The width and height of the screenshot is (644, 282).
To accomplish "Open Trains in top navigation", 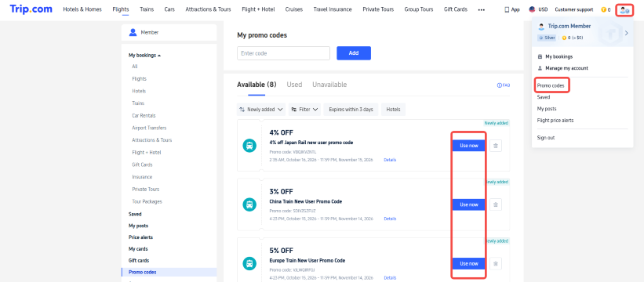I will [147, 9].
